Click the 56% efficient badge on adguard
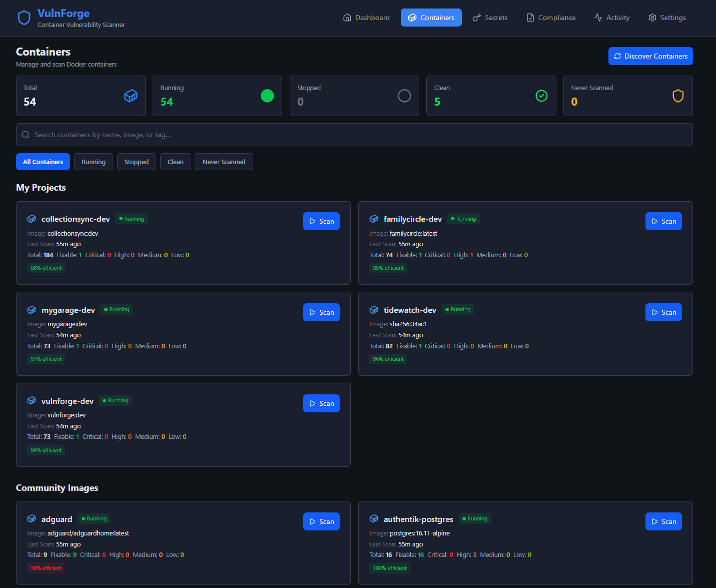This screenshot has height=588, width=716. (x=46, y=568)
